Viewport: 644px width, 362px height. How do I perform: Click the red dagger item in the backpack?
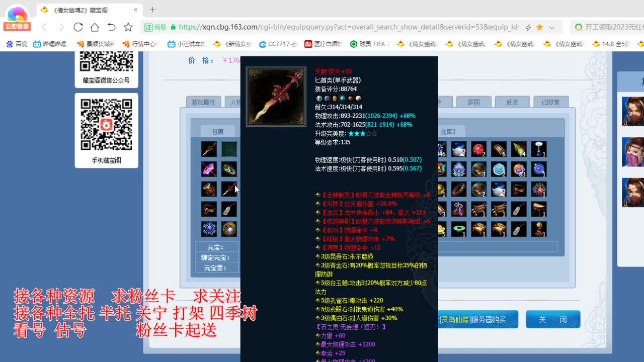click(209, 148)
